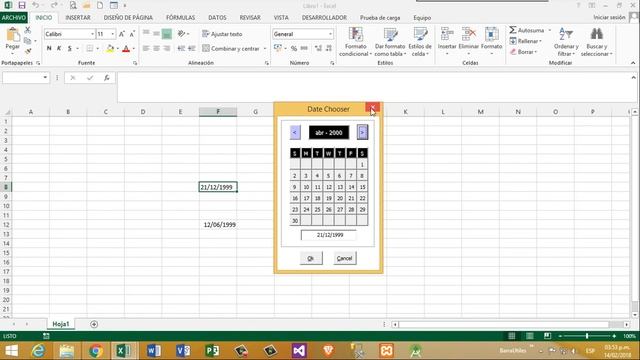Go to previous month in Date Chooser

pos(295,132)
